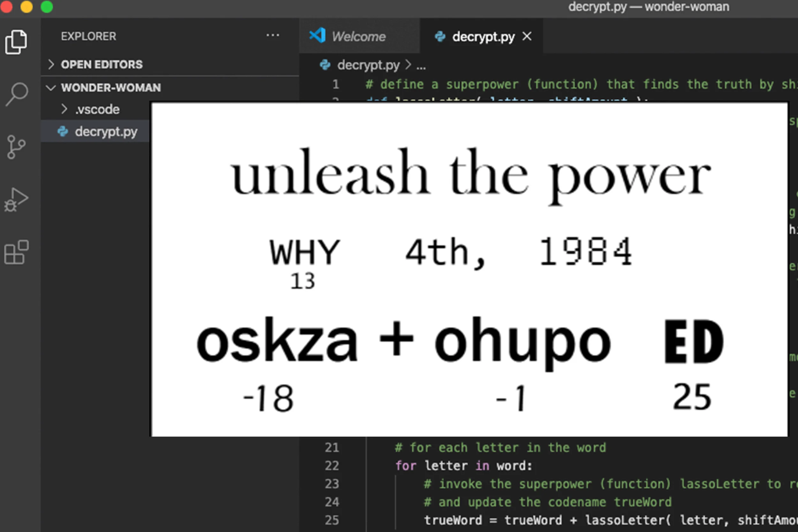Click the 'invoke the superpower' comment
Image resolution: width=798 pixels, height=532 pixels.
pos(611,484)
